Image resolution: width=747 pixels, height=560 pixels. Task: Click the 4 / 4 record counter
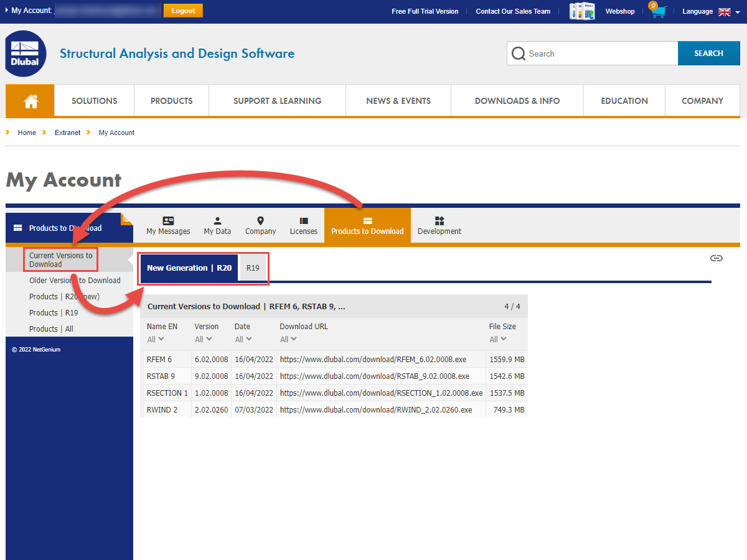tap(512, 306)
